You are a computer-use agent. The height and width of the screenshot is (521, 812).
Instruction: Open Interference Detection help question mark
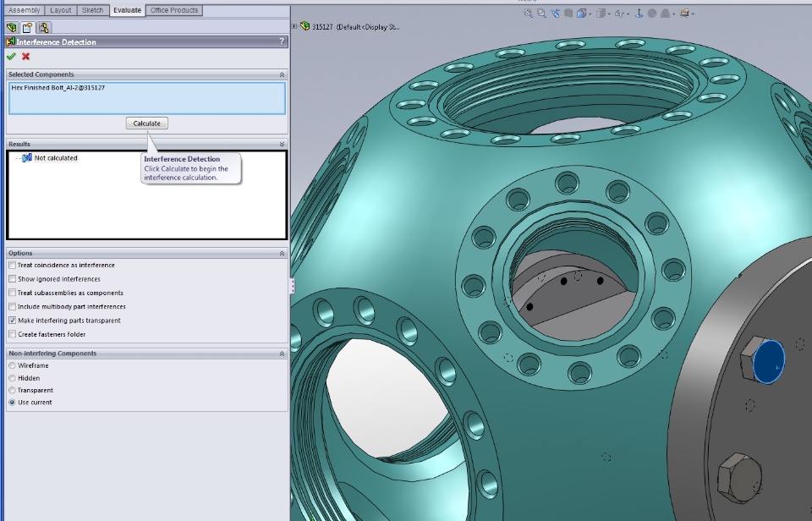[x=282, y=41]
